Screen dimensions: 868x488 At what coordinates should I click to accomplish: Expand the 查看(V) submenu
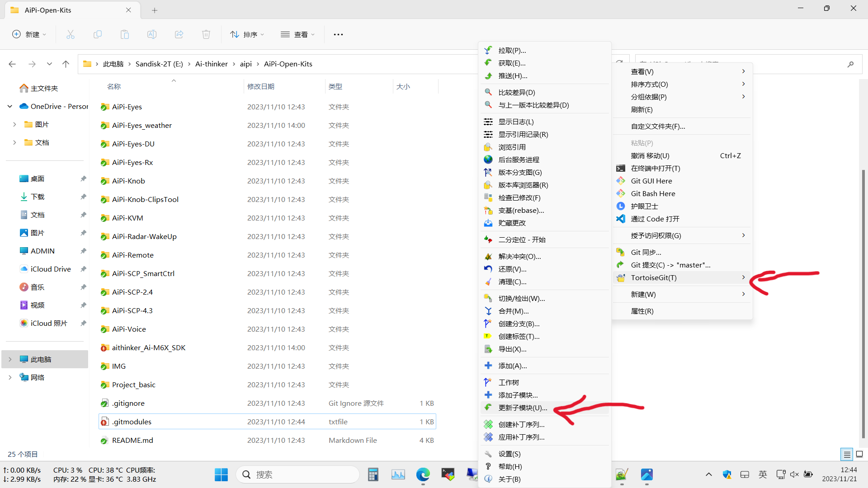pyautogui.click(x=682, y=71)
